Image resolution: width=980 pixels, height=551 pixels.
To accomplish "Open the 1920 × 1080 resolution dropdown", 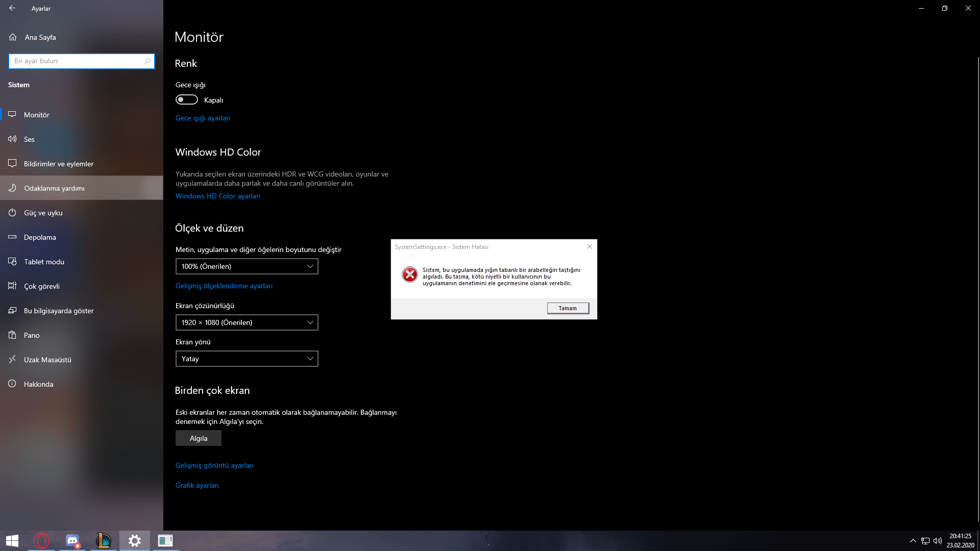I will [247, 322].
